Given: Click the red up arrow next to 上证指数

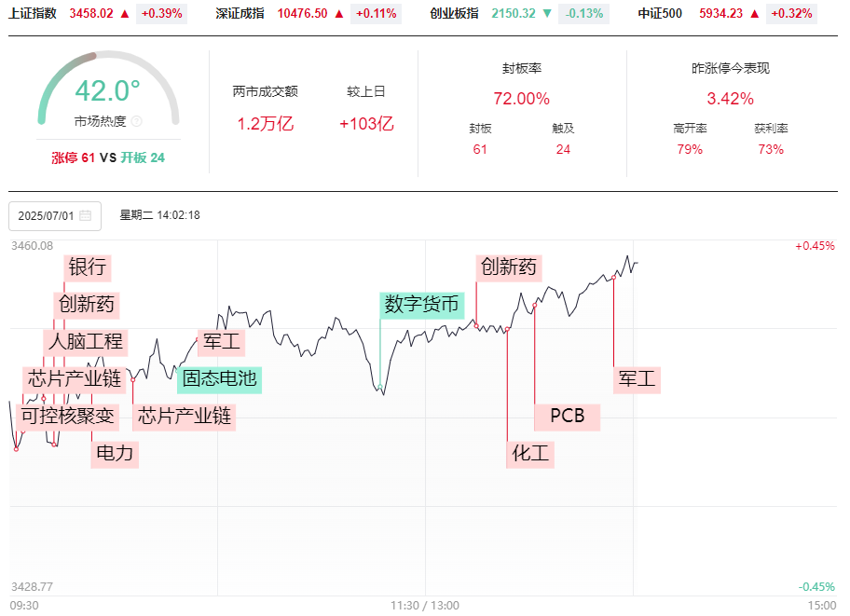Looking at the screenshot, I should pos(124,14).
